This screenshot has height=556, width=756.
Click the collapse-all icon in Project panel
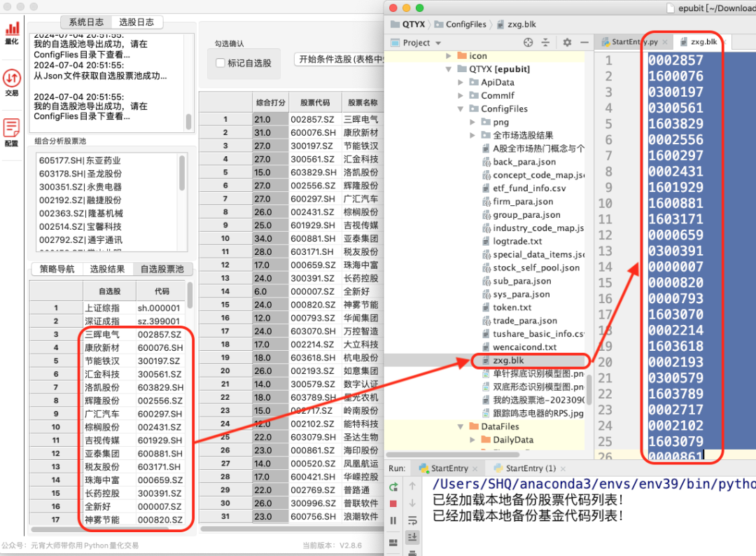click(x=546, y=43)
